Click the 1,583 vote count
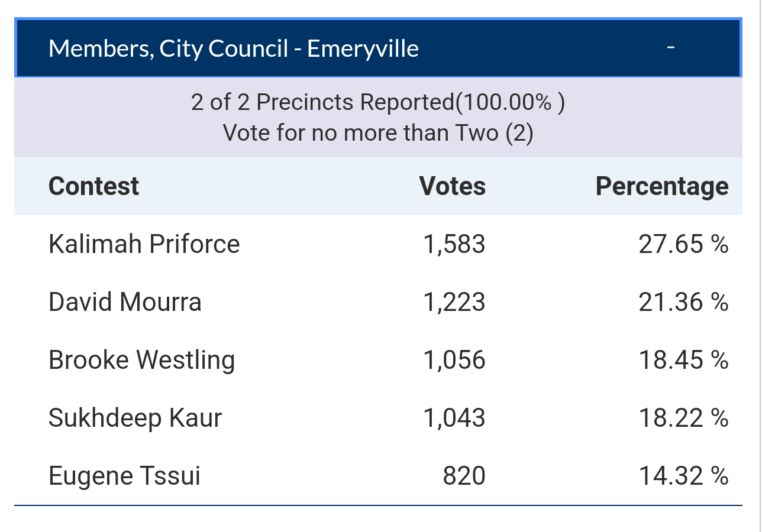 (x=454, y=244)
